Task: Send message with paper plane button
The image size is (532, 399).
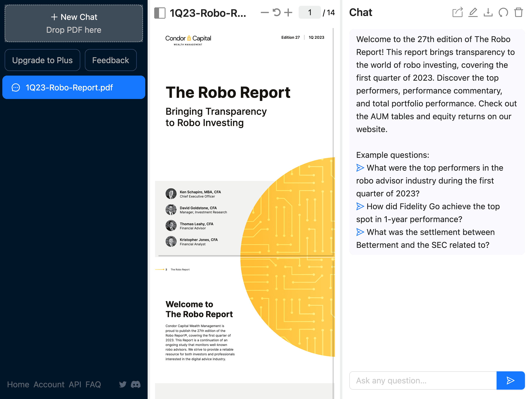Action: (510, 380)
